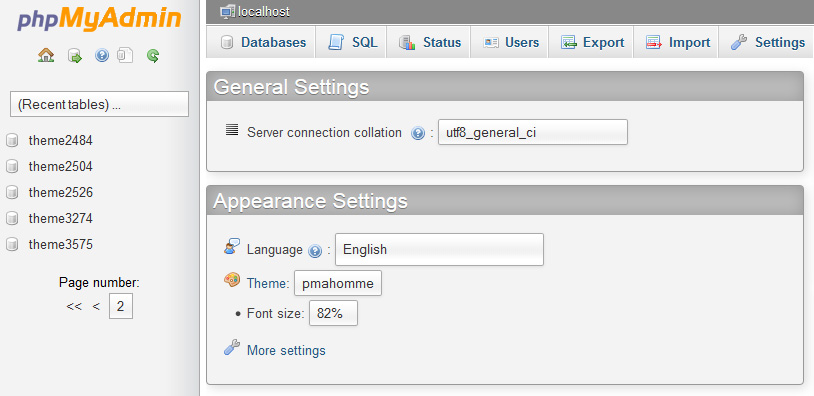Click the General Settings heading

[x=291, y=87]
